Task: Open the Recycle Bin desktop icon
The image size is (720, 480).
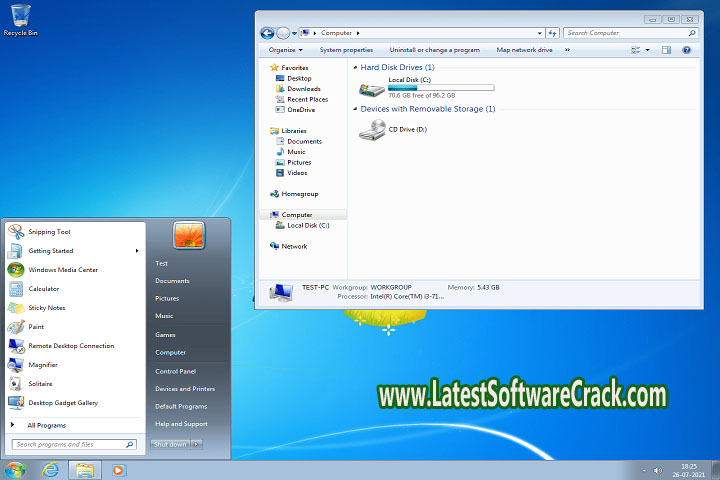Action: pos(19,16)
